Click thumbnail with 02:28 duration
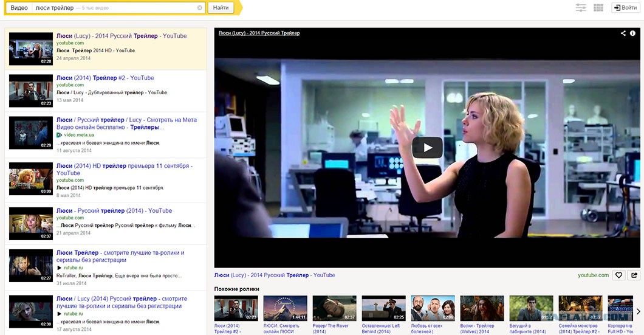The width and height of the screenshot is (644, 335). coord(31,49)
